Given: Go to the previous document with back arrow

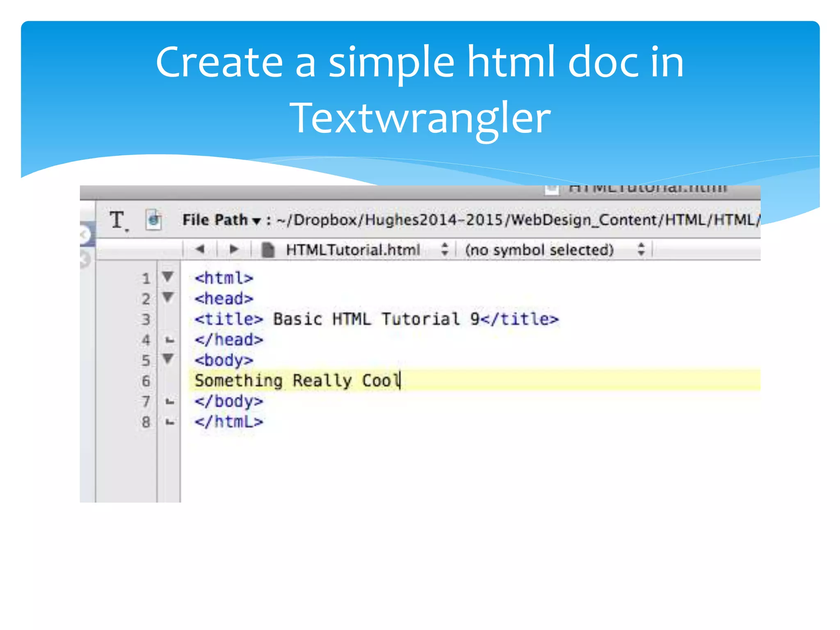Looking at the screenshot, I should click(200, 249).
